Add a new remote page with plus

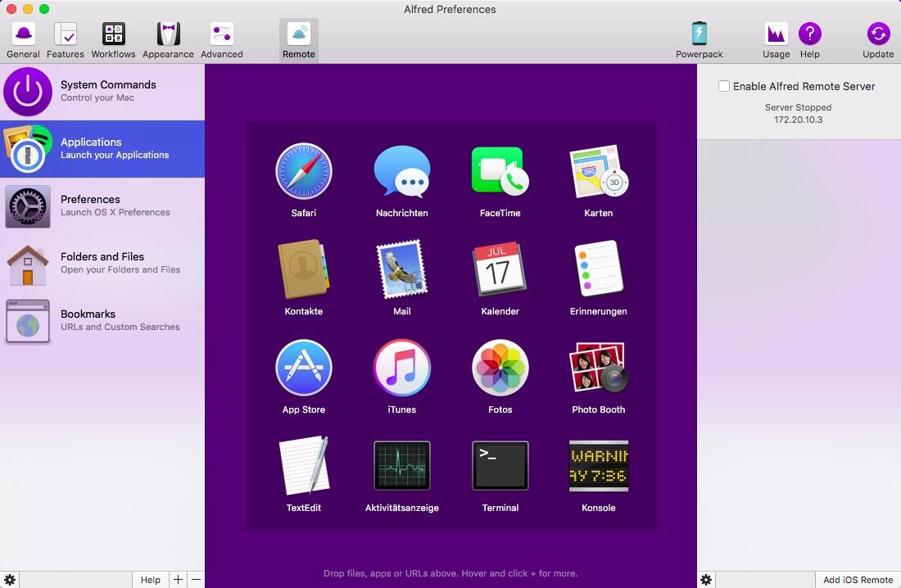pyautogui.click(x=178, y=579)
